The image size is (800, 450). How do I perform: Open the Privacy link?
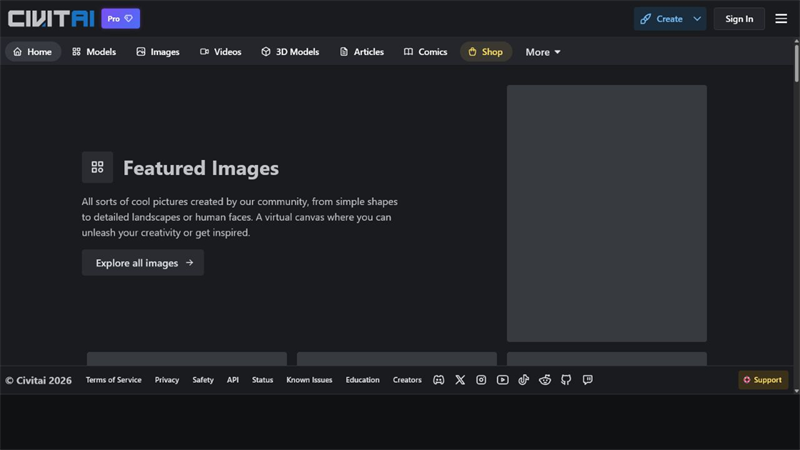(x=167, y=380)
